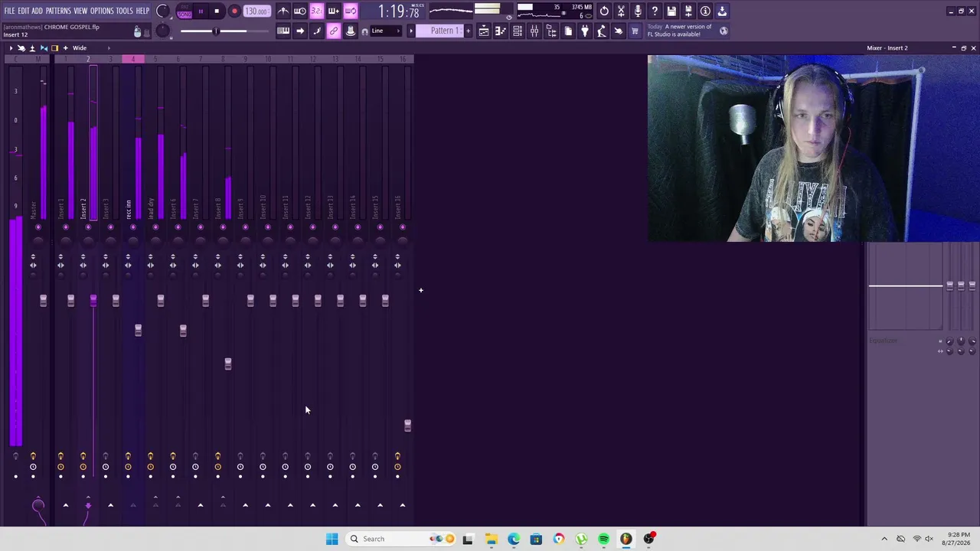Open the FILE menu

pyautogui.click(x=9, y=11)
